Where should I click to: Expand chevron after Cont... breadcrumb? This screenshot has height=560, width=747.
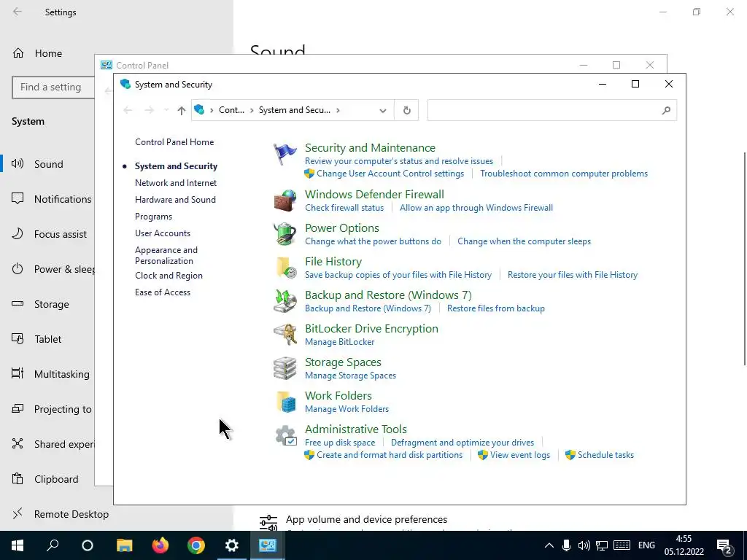tap(252, 111)
